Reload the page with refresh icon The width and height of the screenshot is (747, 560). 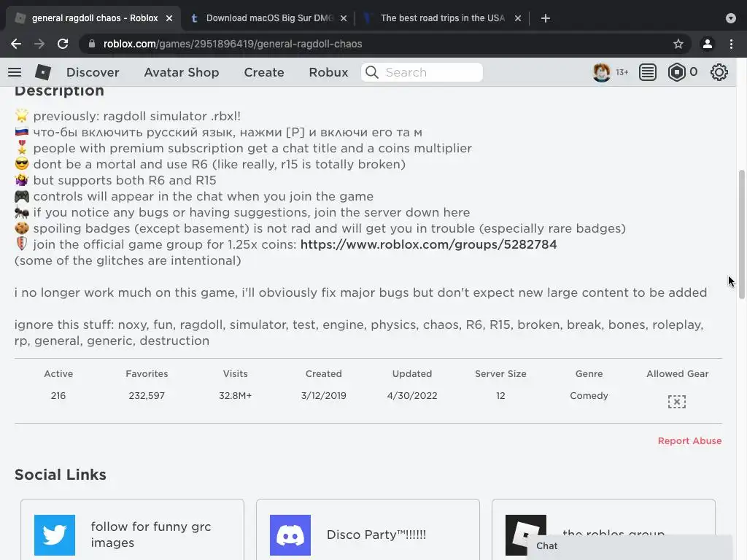pyautogui.click(x=63, y=44)
